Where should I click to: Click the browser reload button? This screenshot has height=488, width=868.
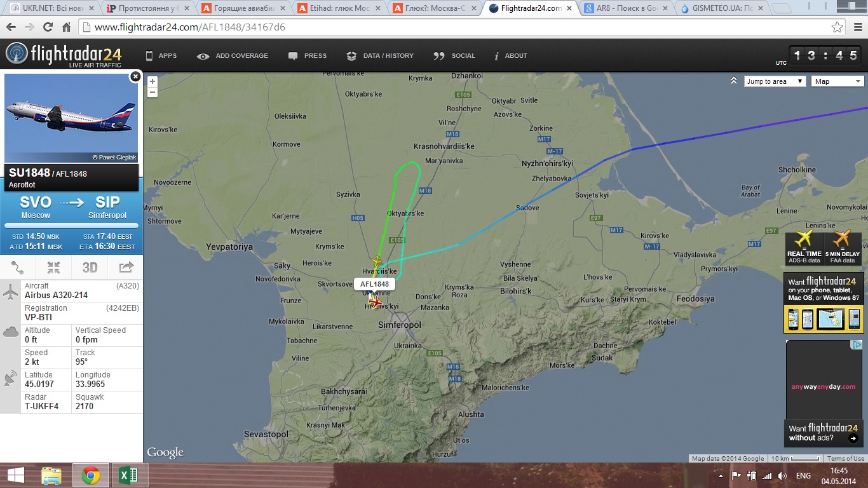point(48,27)
